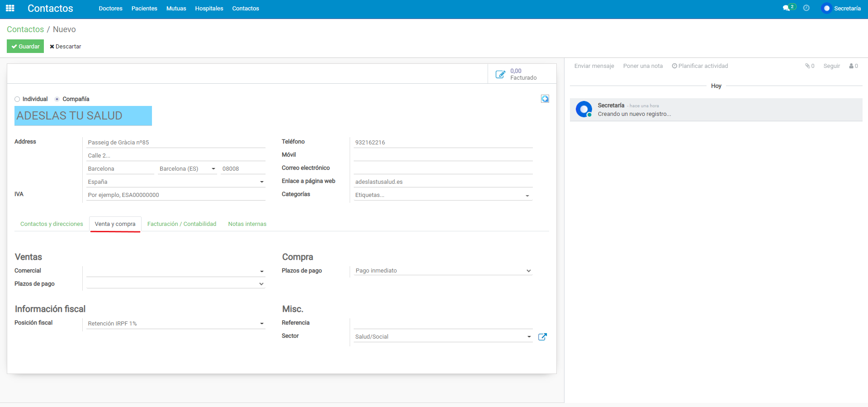Select the Compañía radio button
The width and height of the screenshot is (868, 407).
[57, 99]
